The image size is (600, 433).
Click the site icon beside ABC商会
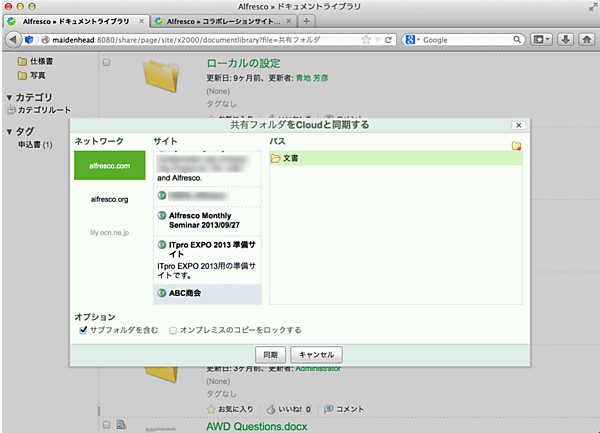162,294
